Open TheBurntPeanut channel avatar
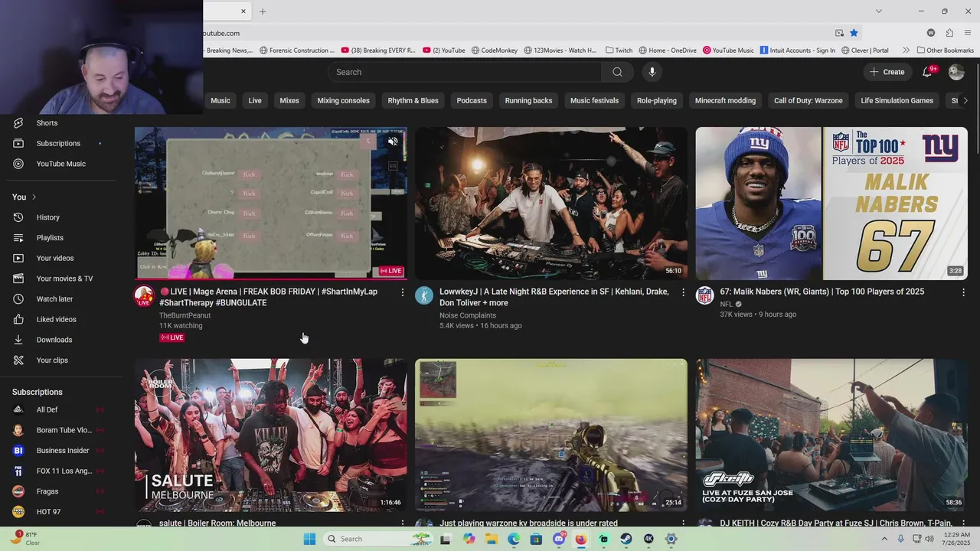Image resolution: width=980 pixels, height=551 pixels. click(144, 296)
